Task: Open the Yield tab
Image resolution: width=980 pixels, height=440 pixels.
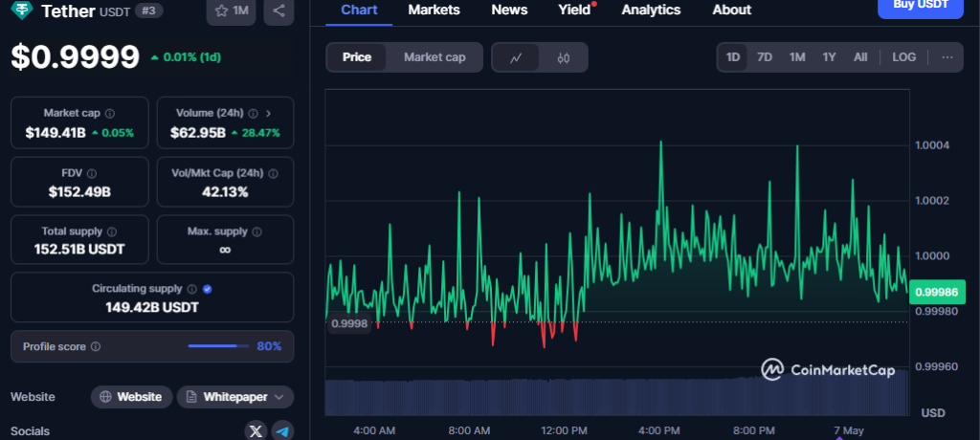Action: [x=574, y=10]
